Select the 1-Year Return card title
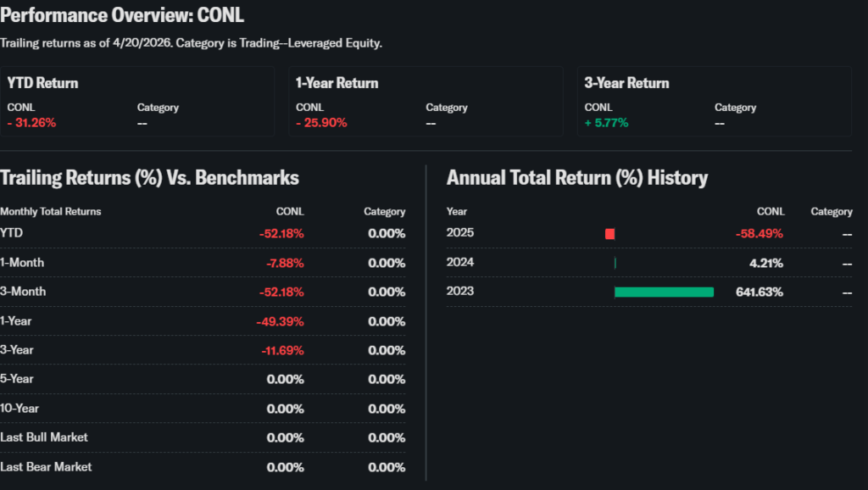The width and height of the screenshot is (868, 490). (337, 83)
